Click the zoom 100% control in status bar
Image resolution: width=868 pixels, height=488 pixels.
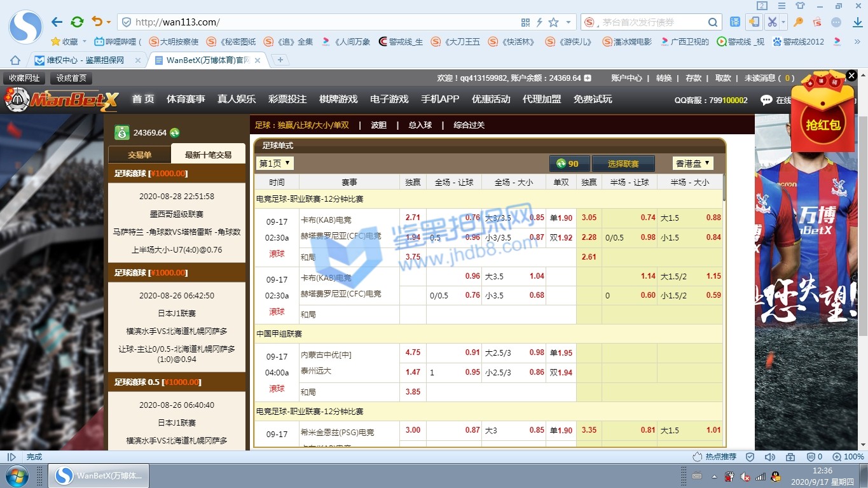click(x=848, y=457)
